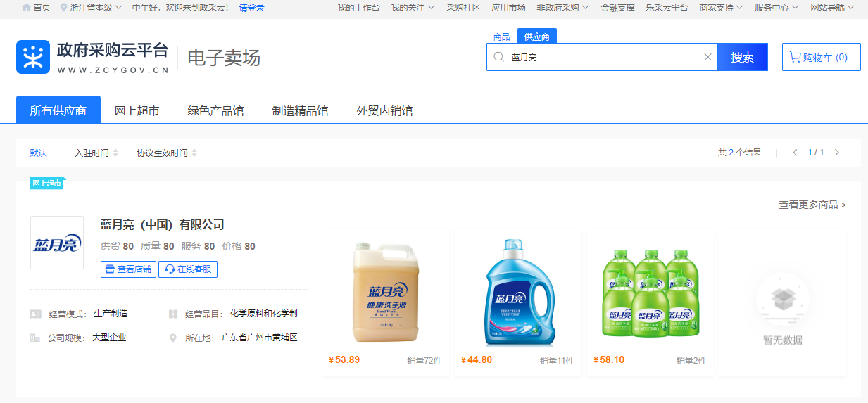This screenshot has width=868, height=403.
Task: Click the 公司规模 building icon
Action: 34,338
